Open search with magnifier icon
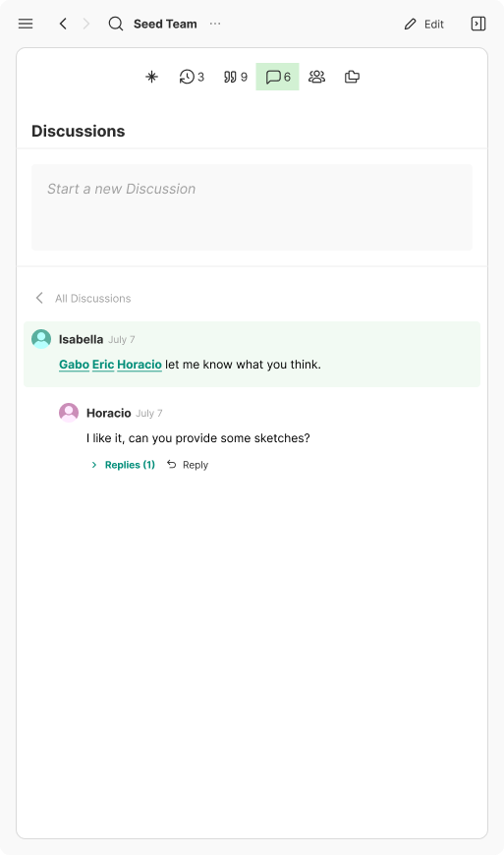 (x=116, y=24)
